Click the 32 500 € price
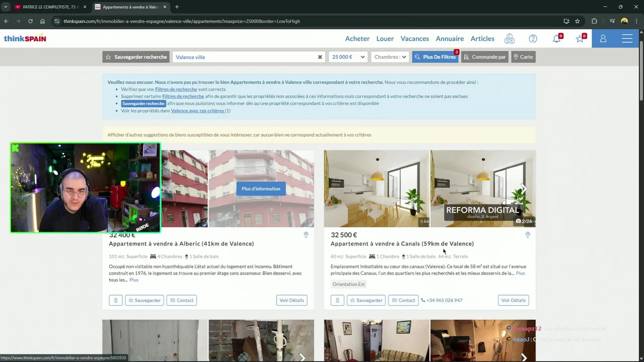 pos(344,235)
